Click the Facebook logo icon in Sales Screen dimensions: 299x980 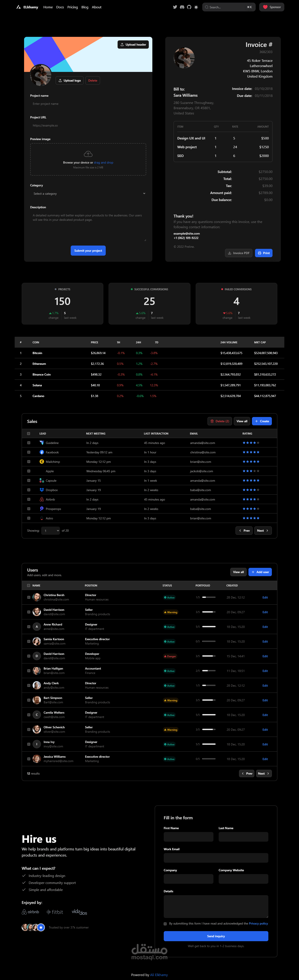tap(42, 452)
